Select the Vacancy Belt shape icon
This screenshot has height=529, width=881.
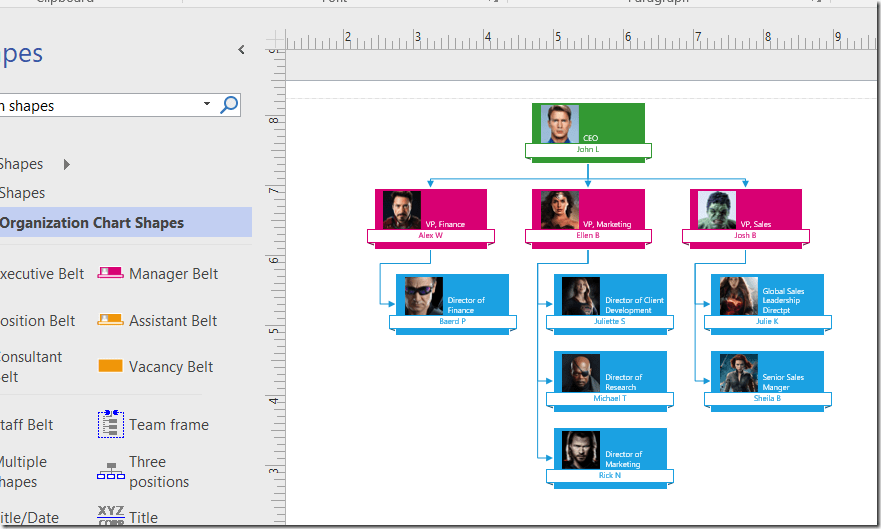[x=110, y=366]
